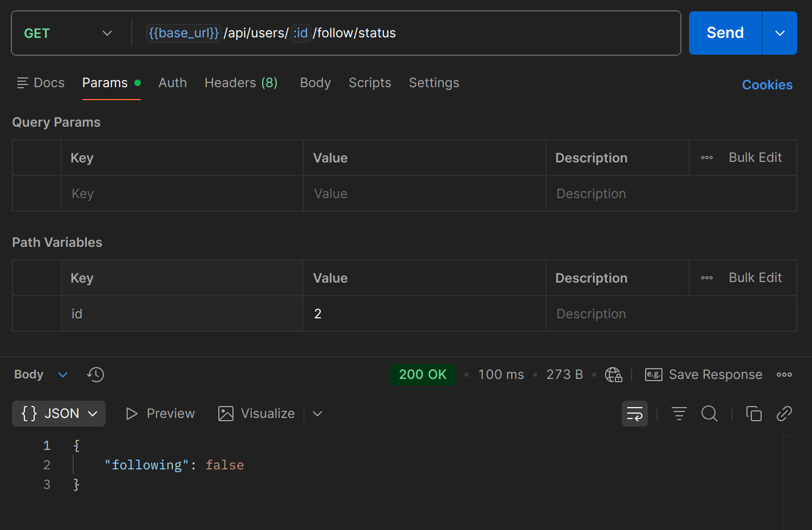This screenshot has height=530, width=812.
Task: Open response more options menu
Action: pyautogui.click(x=784, y=375)
